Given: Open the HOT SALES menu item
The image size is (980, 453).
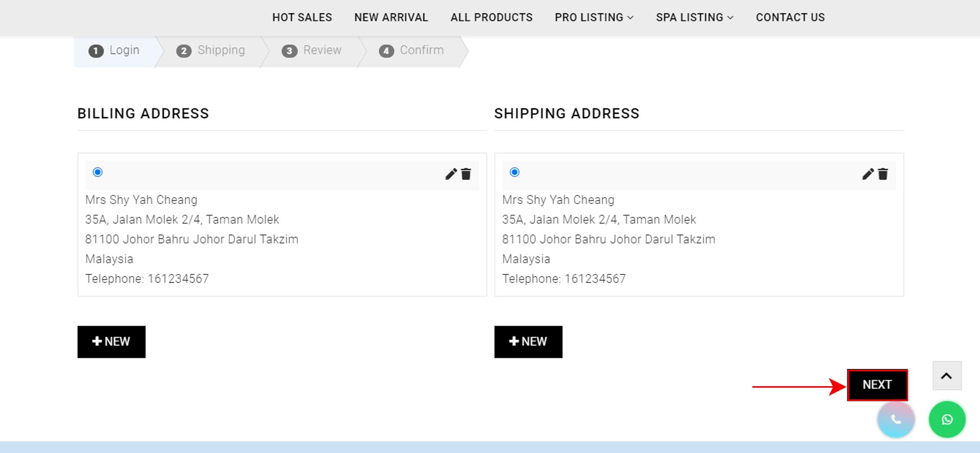Looking at the screenshot, I should pos(302,17).
